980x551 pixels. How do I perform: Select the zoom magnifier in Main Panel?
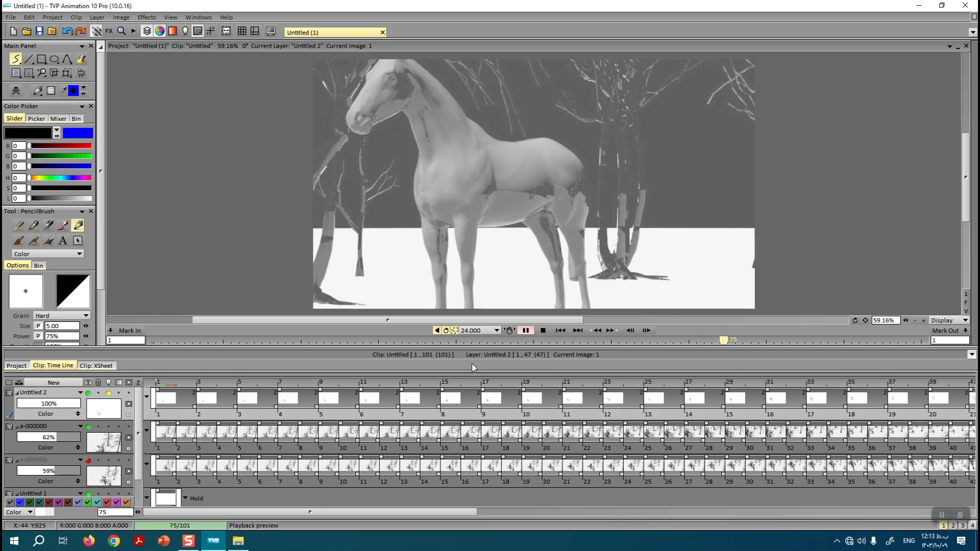[x=42, y=73]
